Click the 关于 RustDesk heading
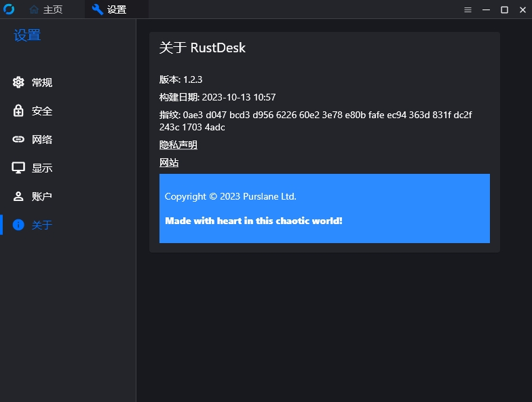 pos(202,48)
